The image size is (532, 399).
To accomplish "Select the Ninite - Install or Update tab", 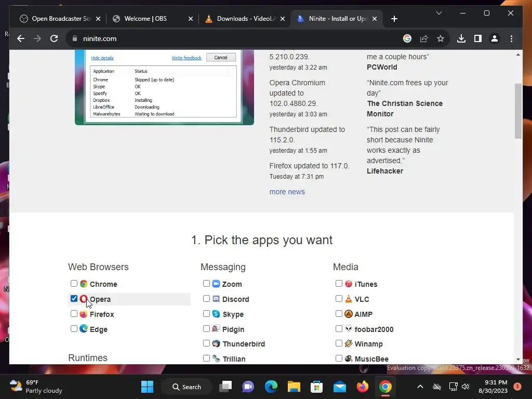I will pos(337,19).
